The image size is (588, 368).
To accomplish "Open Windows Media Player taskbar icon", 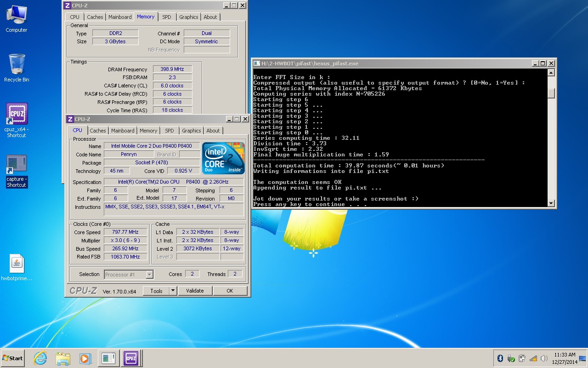I will click(85, 358).
